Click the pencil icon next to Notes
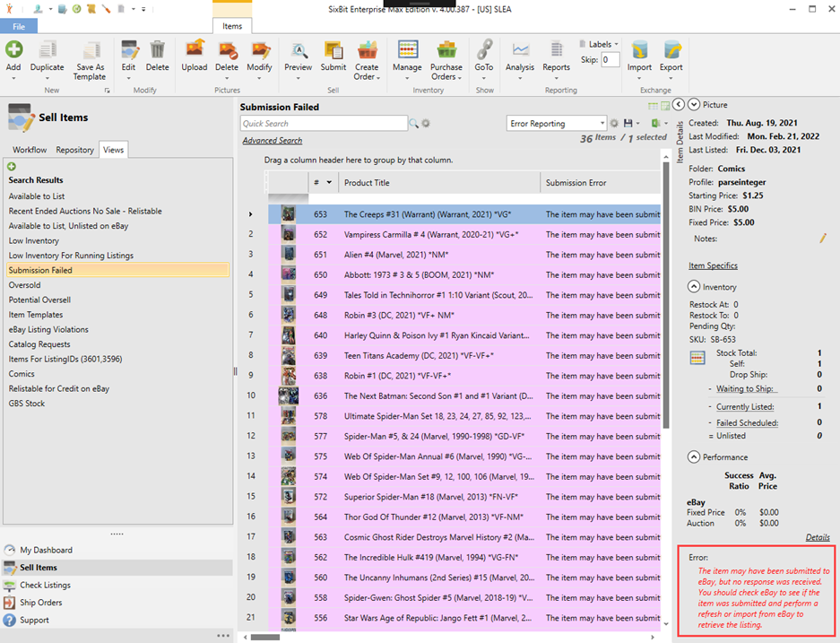 pos(822,239)
